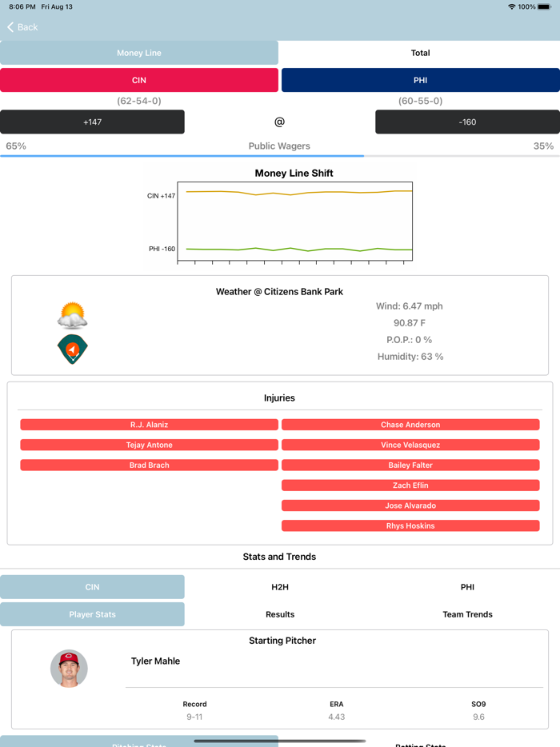Tap the Money Line Shift chart title
This screenshot has height=747, width=560.
point(294,173)
